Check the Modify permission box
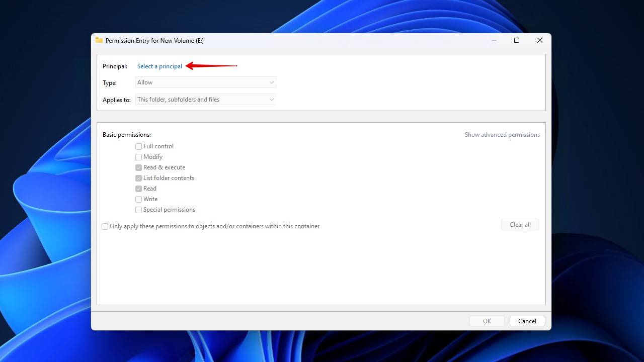Screen dimensions: 644x362 click(138, 157)
